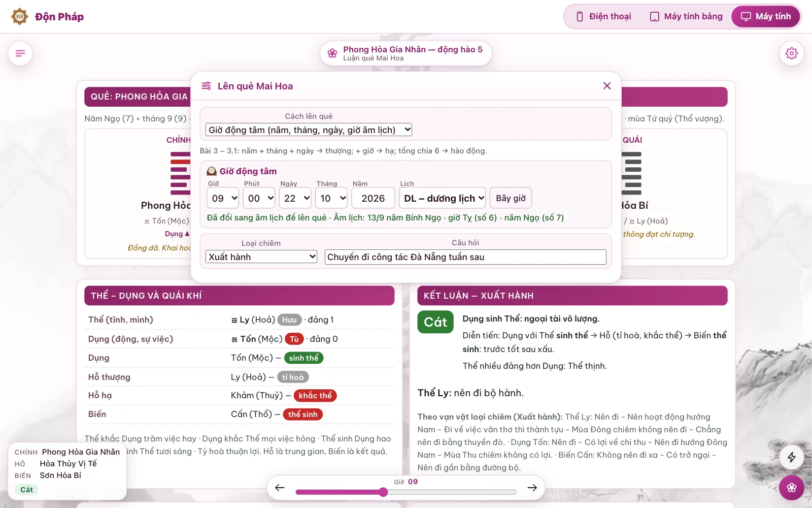This screenshot has height=508, width=812.
Task: Click the Câu hỏi question input field
Action: pos(465,257)
